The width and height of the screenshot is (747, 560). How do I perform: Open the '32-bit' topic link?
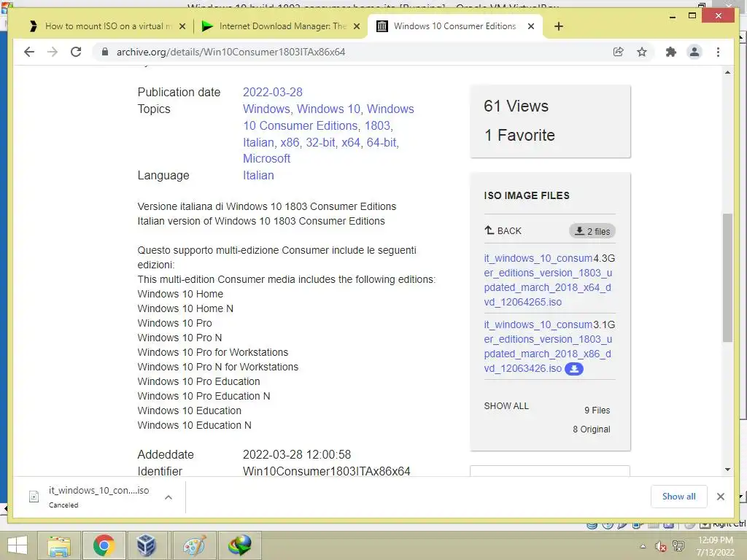pyautogui.click(x=321, y=142)
